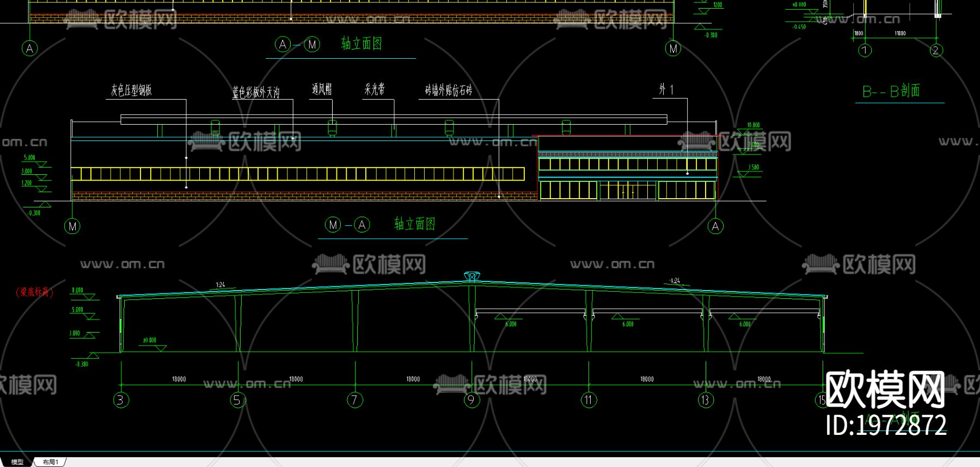
Task: Select the 18000 dimension between axes 7 and 9
Action: pos(413,379)
